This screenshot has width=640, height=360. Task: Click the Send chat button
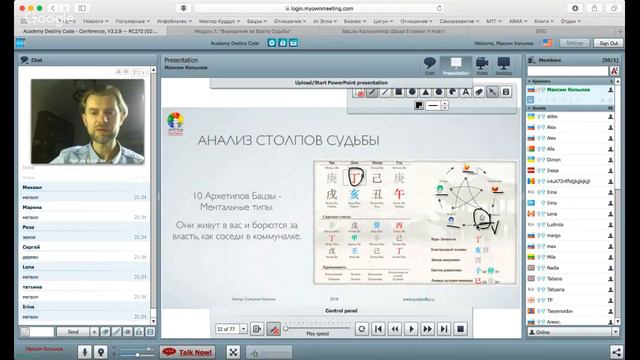[73, 332]
